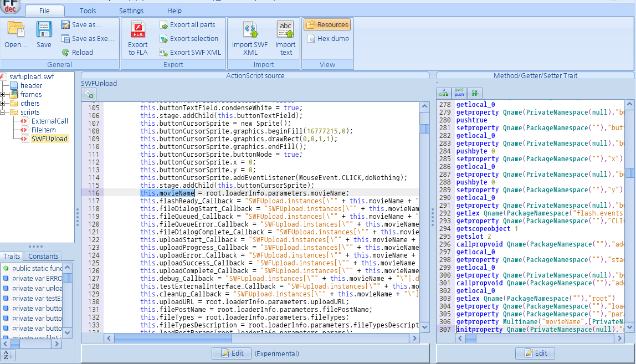The height and width of the screenshot is (364, 636).
Task: Click traits list scroll down arrow
Action: click(68, 333)
